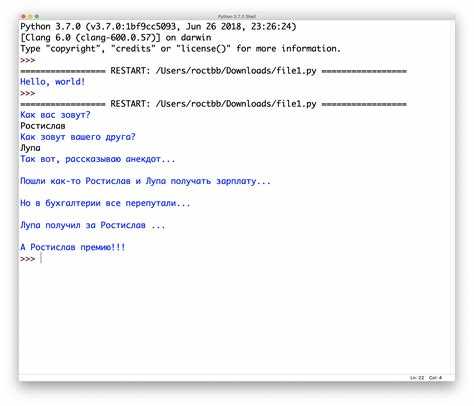Click the yellow minimize window button
Viewport: 474px width, 406px height.
[30, 16]
